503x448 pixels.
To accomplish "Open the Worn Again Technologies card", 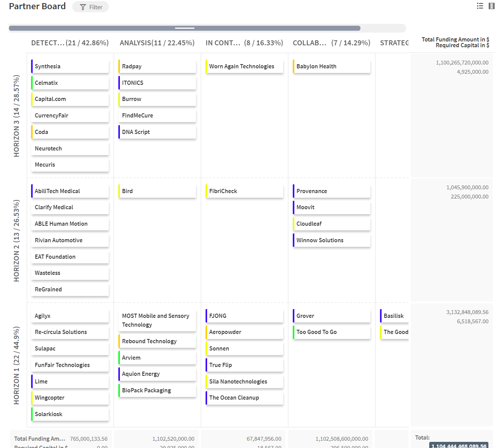I will 244,66.
